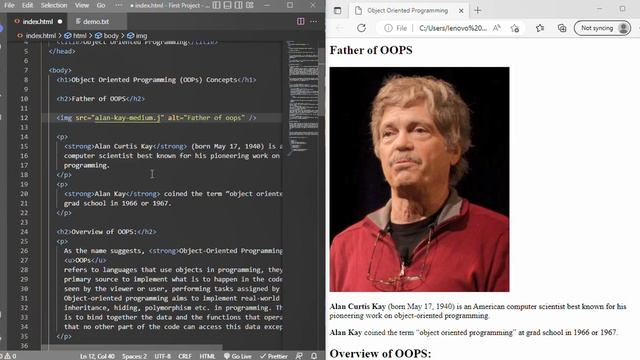
Task: Open the Collections icon
Action: click(x=562, y=28)
